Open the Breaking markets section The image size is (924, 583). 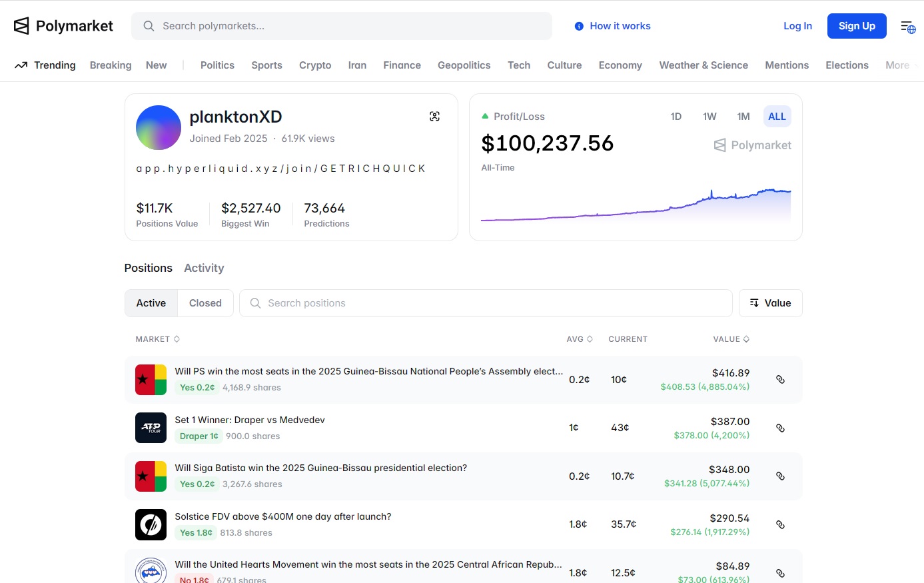[x=111, y=65]
